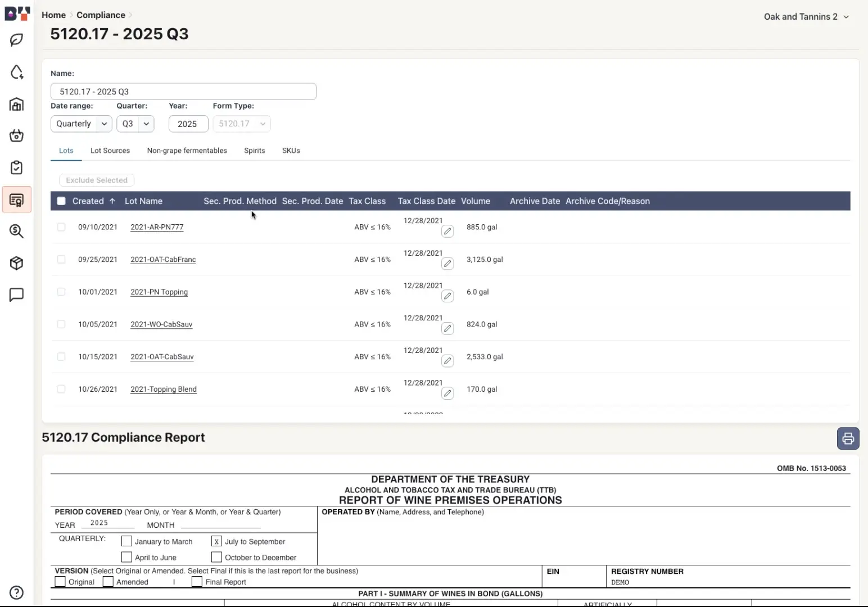Open the Form Type 5120.17 dropdown

242,124
